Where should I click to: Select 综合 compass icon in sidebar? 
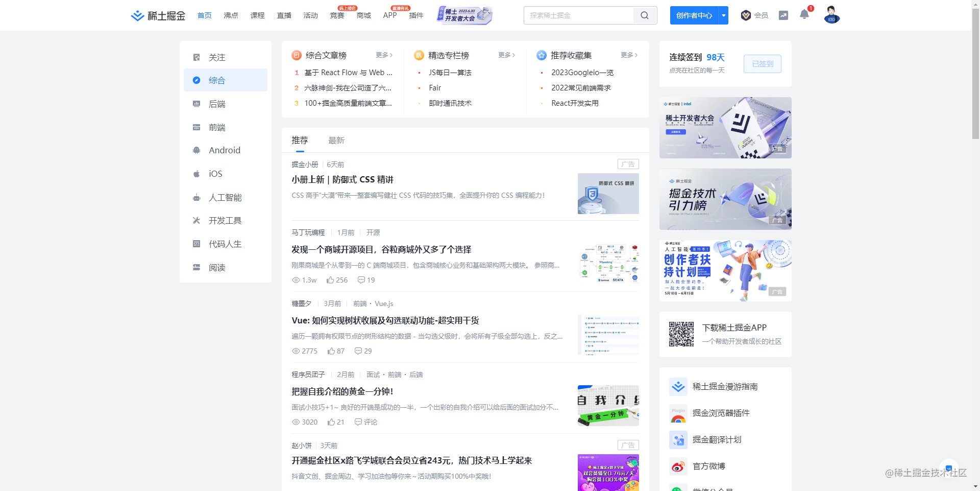click(197, 80)
